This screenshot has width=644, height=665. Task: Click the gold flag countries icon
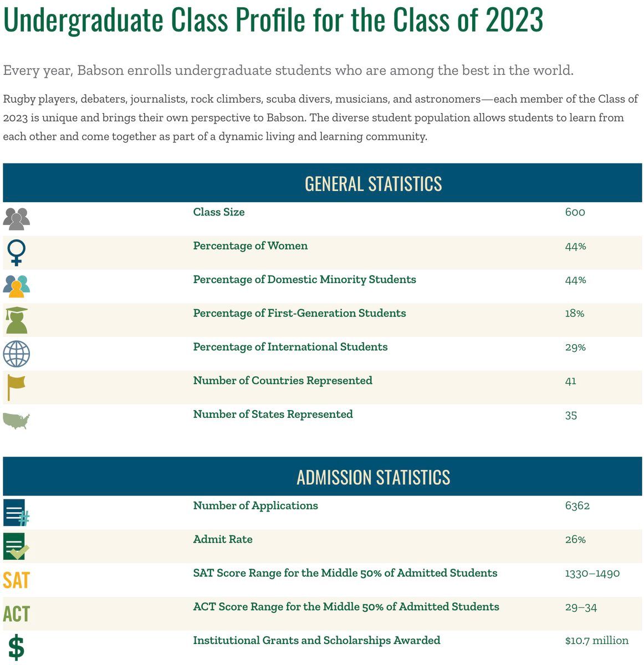point(16,387)
